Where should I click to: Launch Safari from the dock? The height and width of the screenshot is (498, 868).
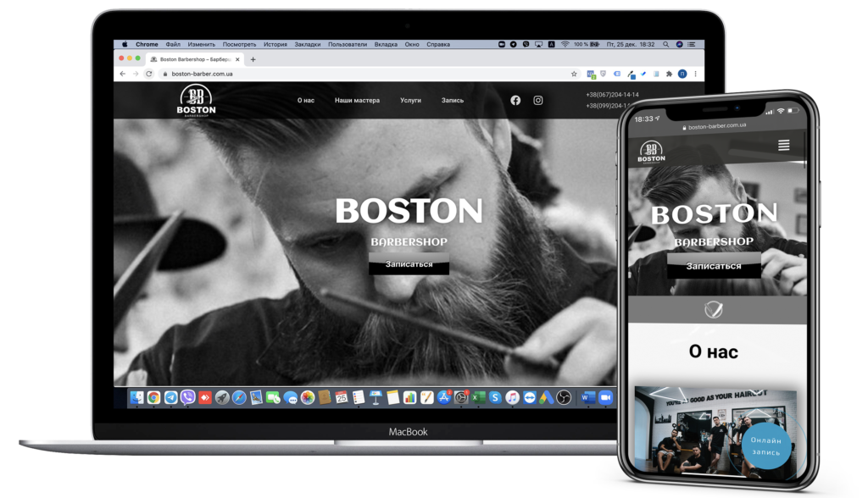pyautogui.click(x=239, y=397)
